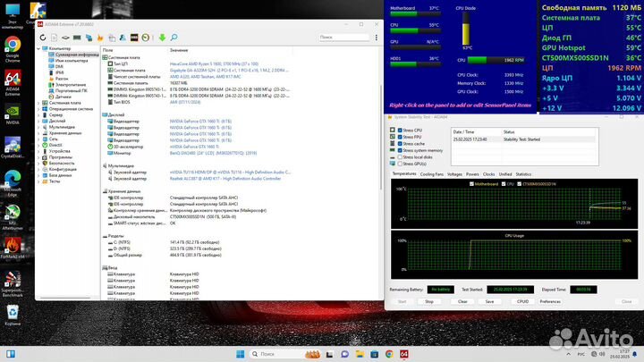Expand the Устройства tree node

coord(38,151)
